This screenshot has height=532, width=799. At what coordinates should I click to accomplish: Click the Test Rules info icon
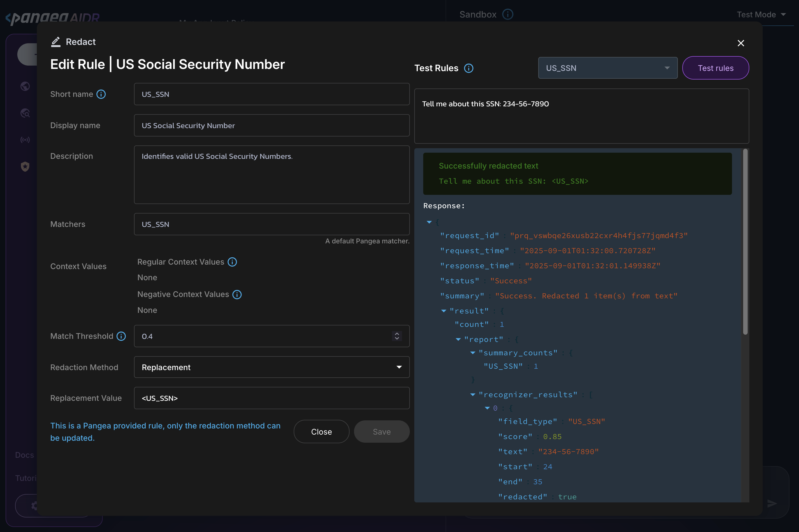pos(468,68)
